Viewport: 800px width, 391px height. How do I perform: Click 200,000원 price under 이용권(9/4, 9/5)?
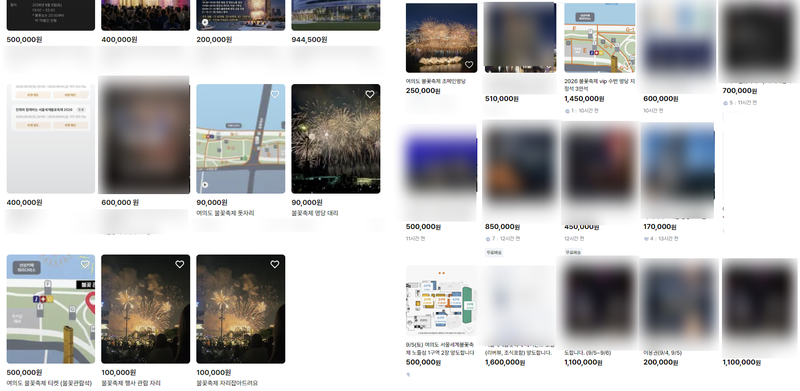pyautogui.click(x=661, y=363)
